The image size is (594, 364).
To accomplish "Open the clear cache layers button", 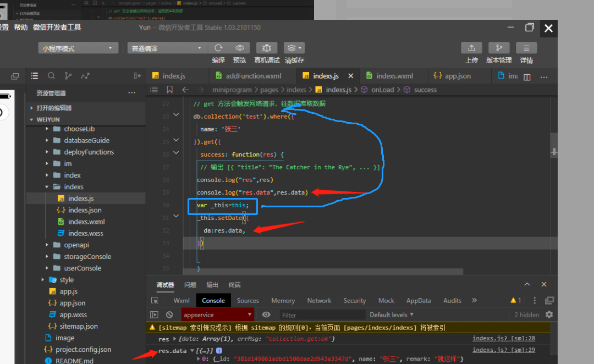I will (294, 48).
